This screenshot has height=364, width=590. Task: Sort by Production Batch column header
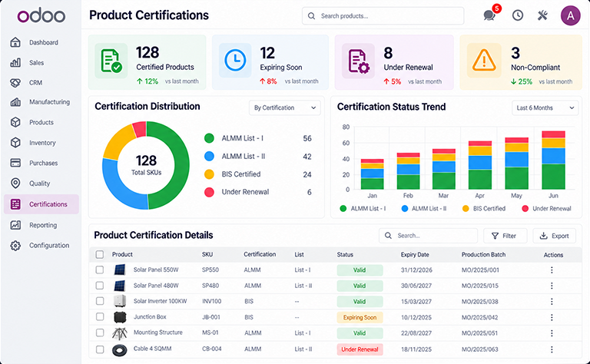click(483, 255)
